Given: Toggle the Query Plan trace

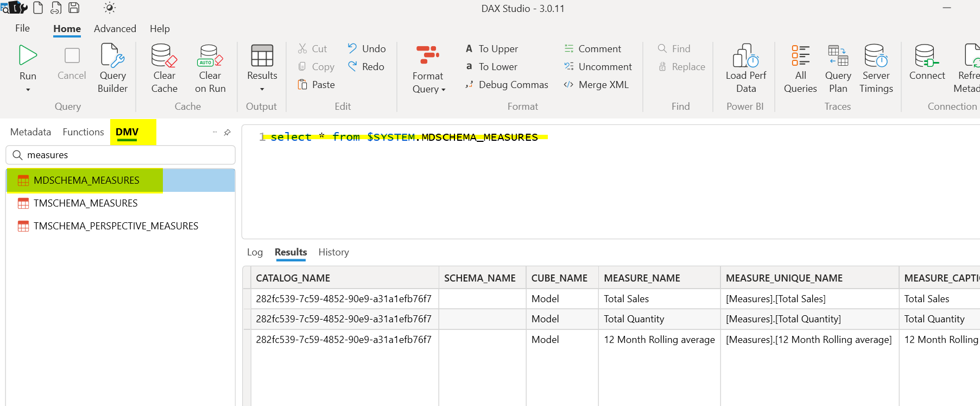Looking at the screenshot, I should pyautogui.click(x=838, y=56).
